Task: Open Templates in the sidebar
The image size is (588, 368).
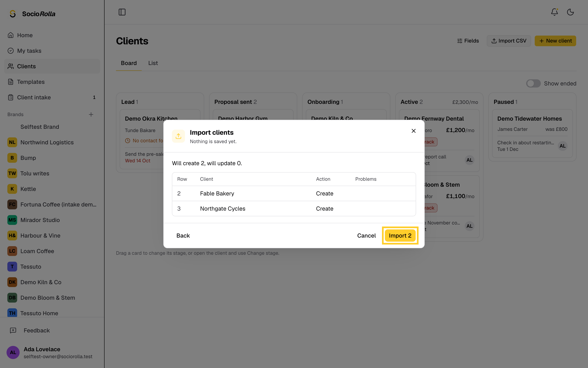Action: [52, 82]
